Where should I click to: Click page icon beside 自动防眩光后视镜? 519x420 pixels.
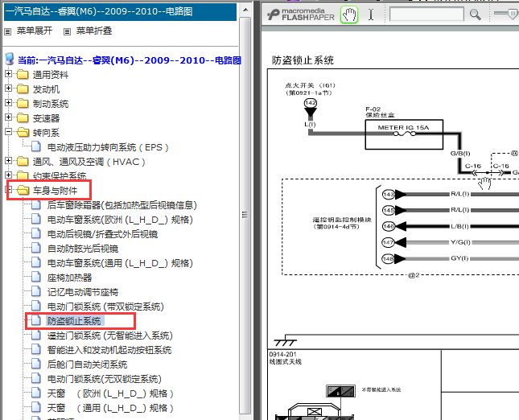click(x=36, y=249)
